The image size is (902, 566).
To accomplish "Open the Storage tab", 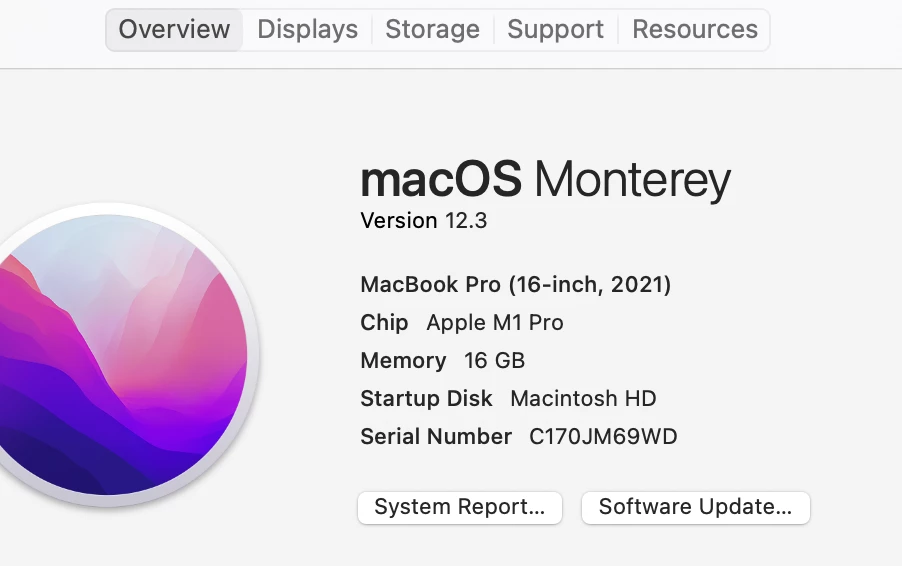I will (433, 29).
